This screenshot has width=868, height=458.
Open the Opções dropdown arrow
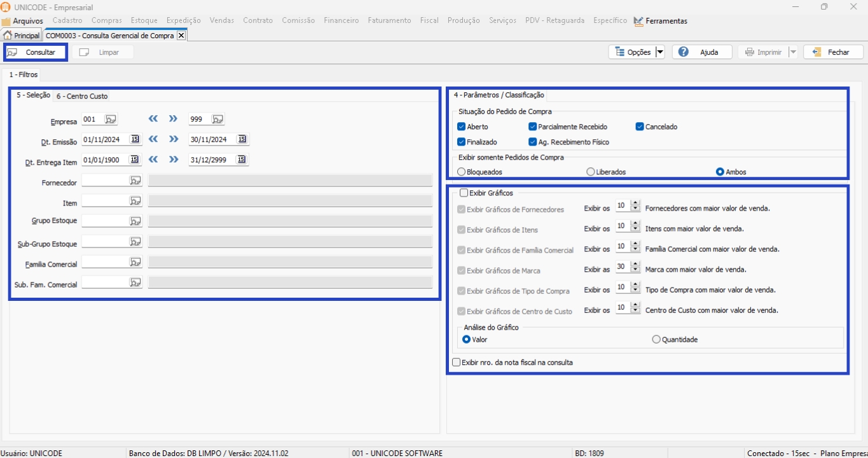[x=659, y=52]
